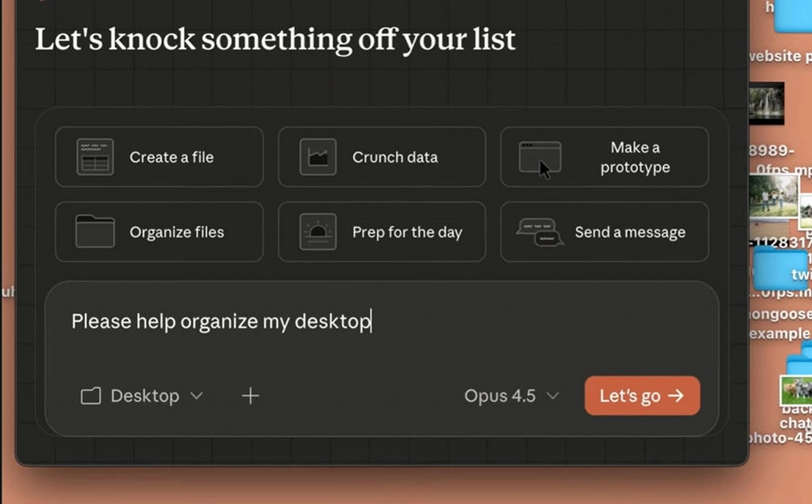Viewport: 812px width, 504px height.
Task: Click the folder icon beside the Desktop label
Action: coord(91,396)
